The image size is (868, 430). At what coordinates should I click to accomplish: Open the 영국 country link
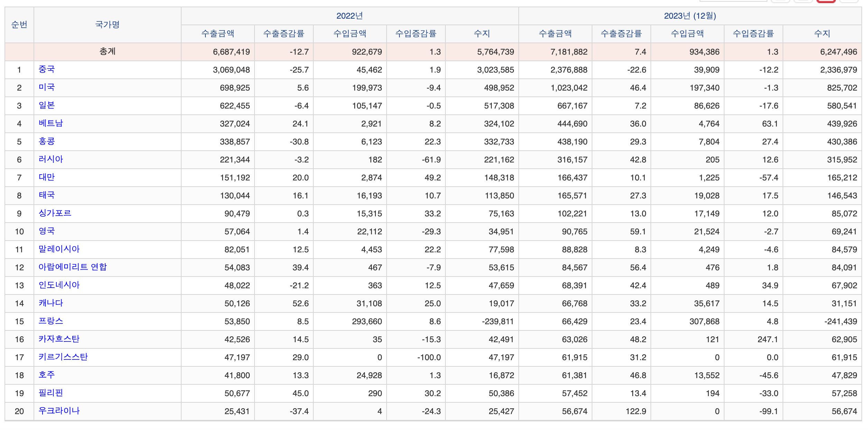click(x=47, y=231)
